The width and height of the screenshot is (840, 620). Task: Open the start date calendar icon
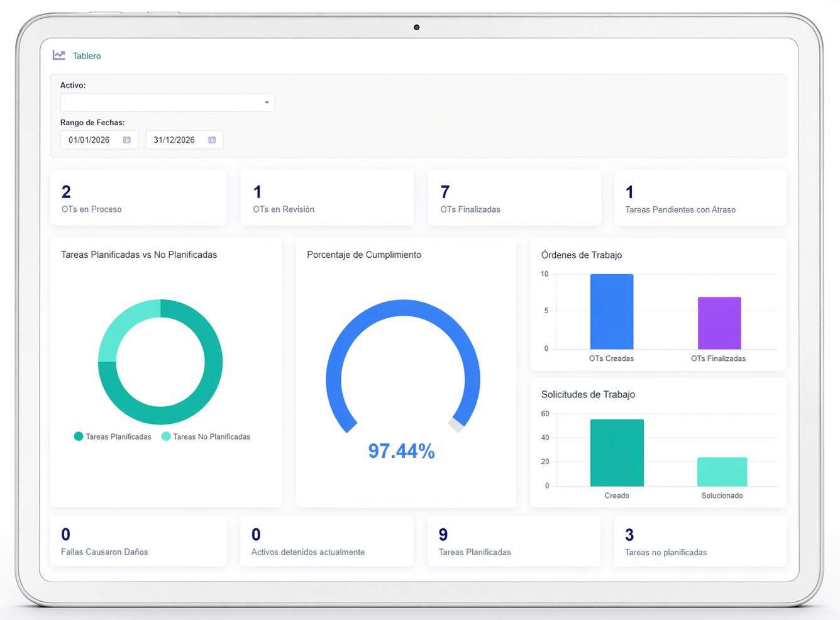[x=128, y=140]
